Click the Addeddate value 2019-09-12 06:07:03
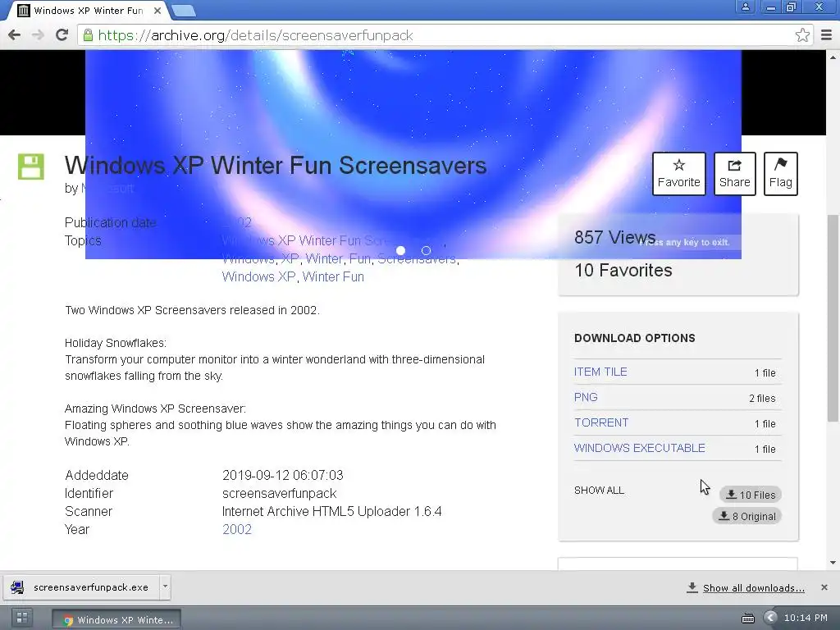840x630 pixels. [x=283, y=475]
